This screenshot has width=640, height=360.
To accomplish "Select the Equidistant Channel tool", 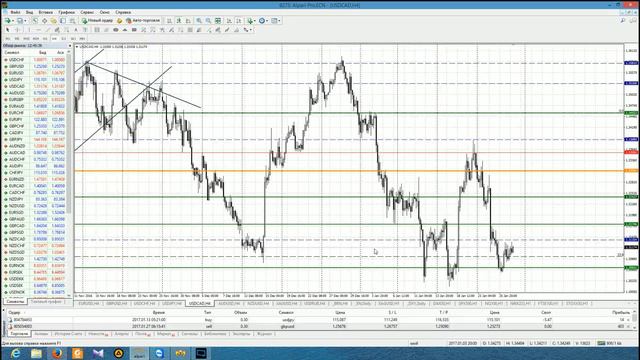I will [57, 30].
